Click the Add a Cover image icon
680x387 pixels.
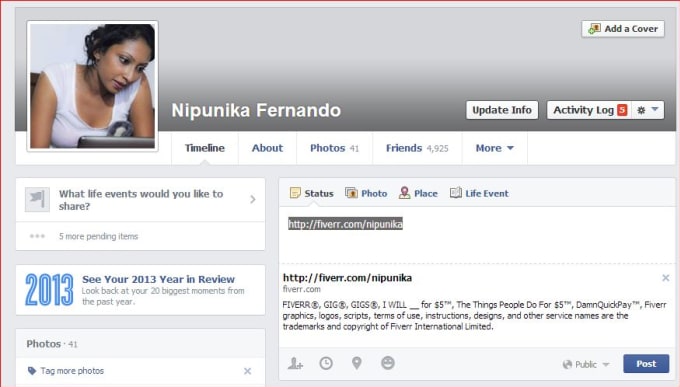click(594, 29)
